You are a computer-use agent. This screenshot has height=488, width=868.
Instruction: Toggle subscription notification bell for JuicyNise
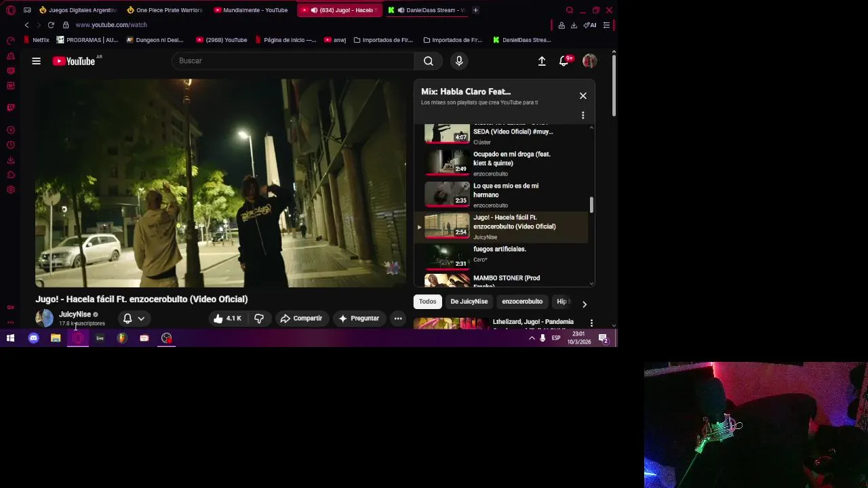(x=127, y=319)
